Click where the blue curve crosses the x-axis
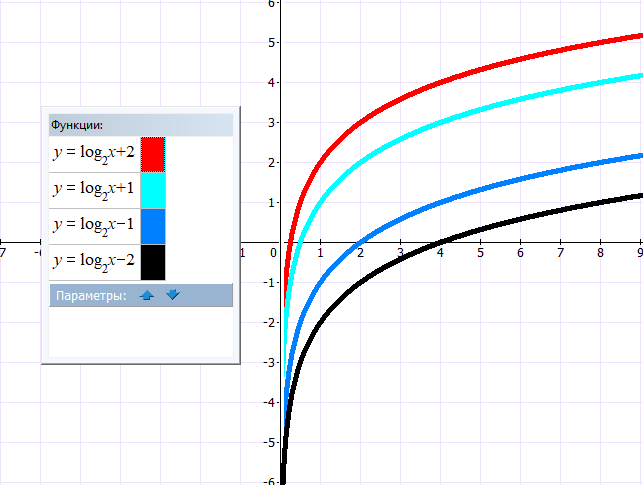 361,241
